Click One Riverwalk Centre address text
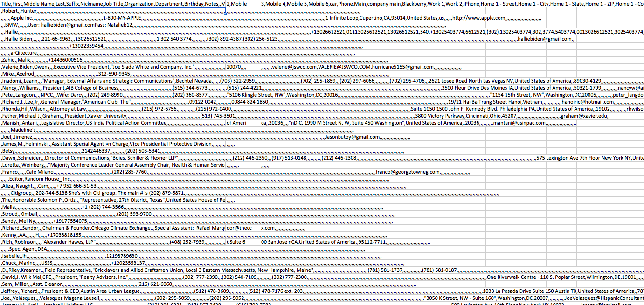 [536, 277]
